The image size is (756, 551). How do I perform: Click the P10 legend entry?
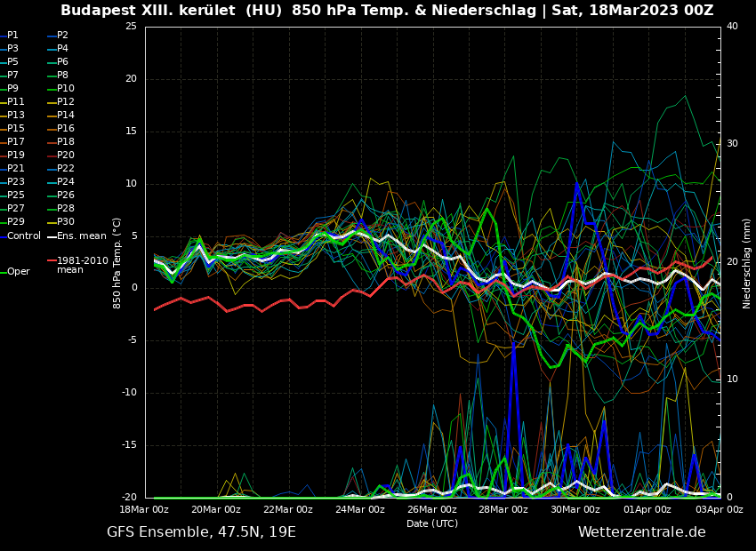coord(65,89)
